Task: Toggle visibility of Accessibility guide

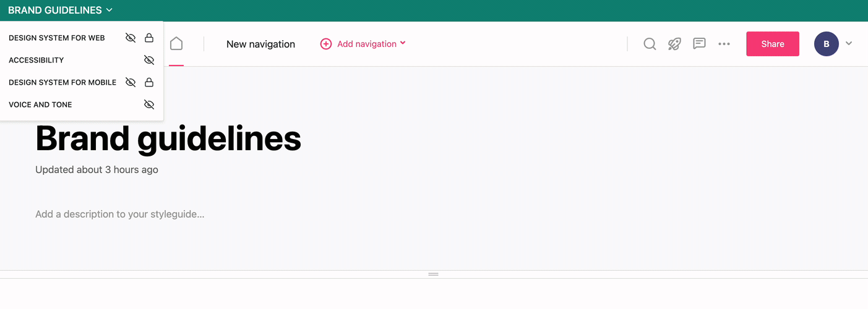Action: (149, 60)
